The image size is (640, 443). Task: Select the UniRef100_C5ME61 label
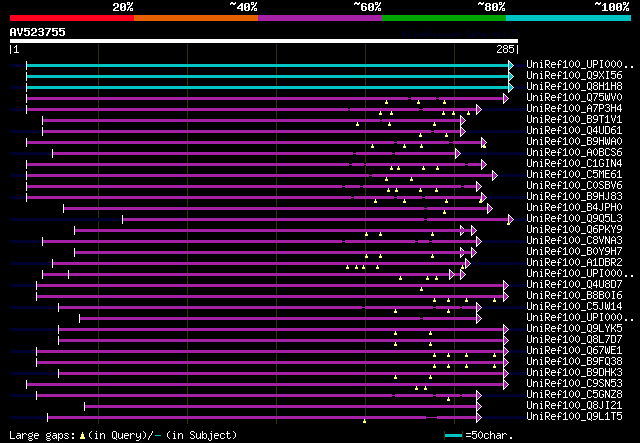[574, 175]
